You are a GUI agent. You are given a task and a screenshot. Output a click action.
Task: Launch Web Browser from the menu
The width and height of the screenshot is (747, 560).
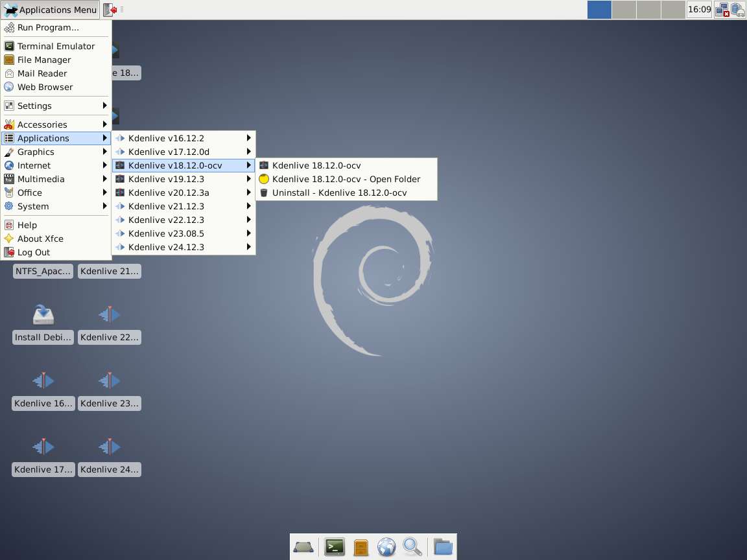click(x=56, y=87)
